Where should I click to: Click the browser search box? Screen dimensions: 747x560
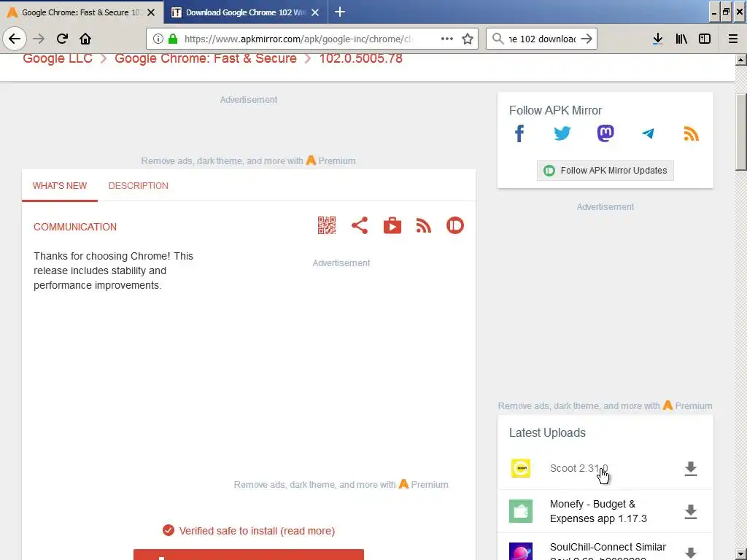tap(542, 39)
